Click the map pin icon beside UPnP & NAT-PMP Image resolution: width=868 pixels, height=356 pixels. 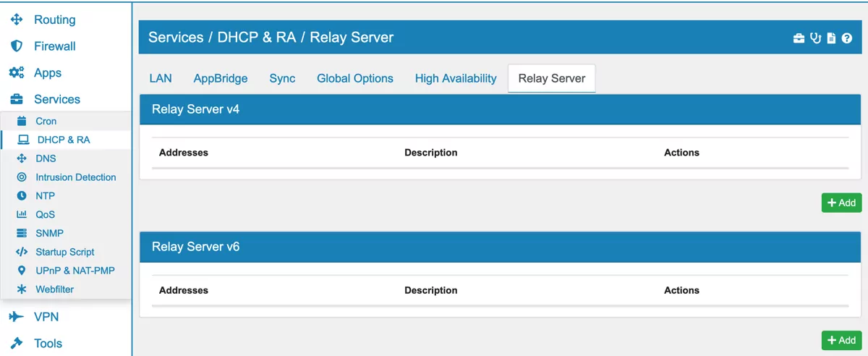click(22, 271)
